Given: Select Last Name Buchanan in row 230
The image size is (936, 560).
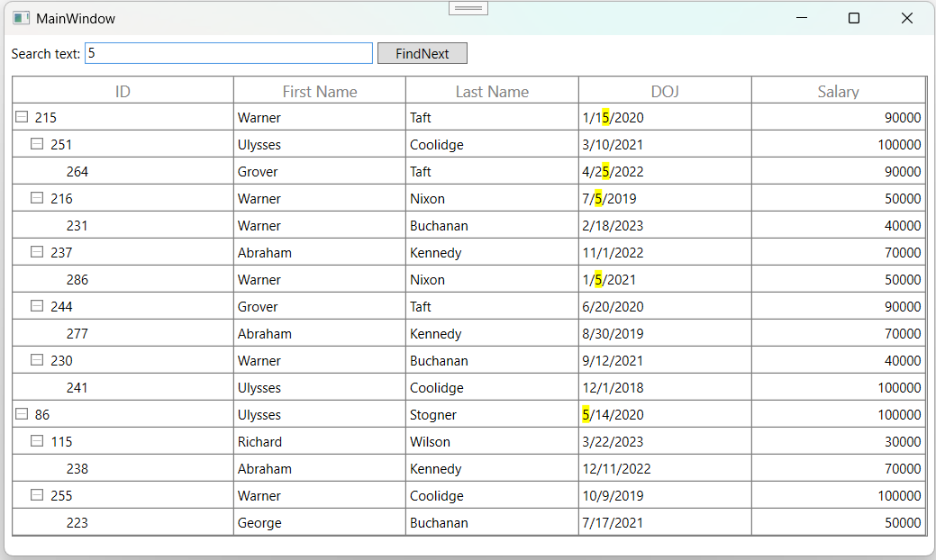Looking at the screenshot, I should click(x=492, y=359).
